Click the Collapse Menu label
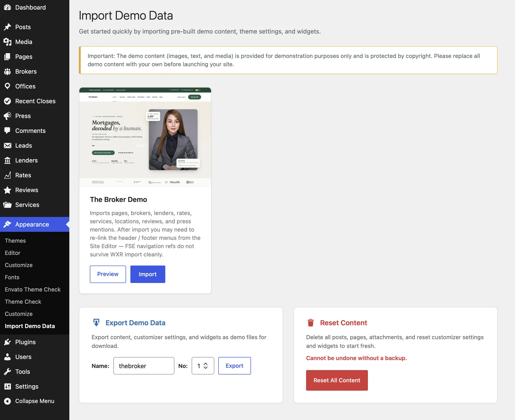This screenshot has height=420, width=515. point(35,401)
